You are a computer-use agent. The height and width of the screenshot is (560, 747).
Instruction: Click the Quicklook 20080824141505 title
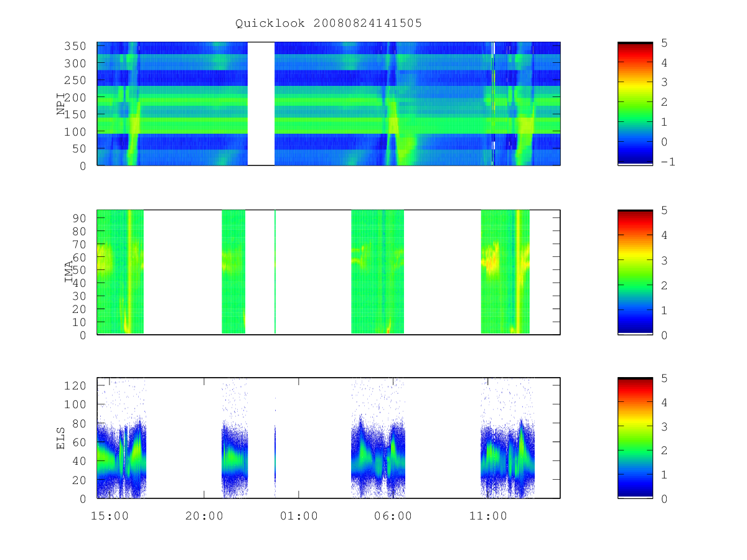[329, 24]
